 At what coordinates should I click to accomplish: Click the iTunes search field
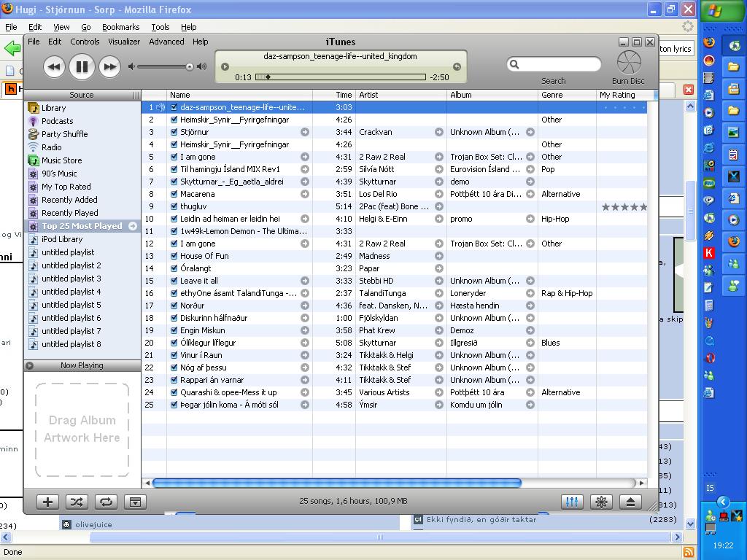554,64
